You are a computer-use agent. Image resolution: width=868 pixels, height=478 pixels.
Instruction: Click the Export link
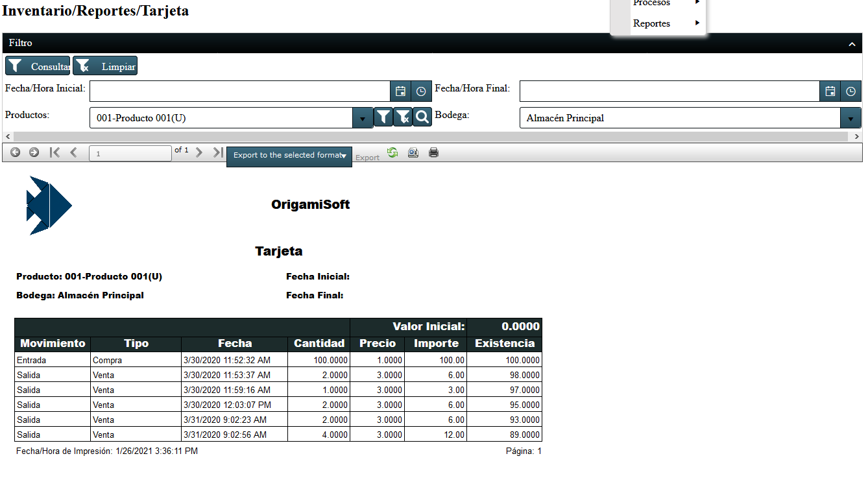point(367,158)
